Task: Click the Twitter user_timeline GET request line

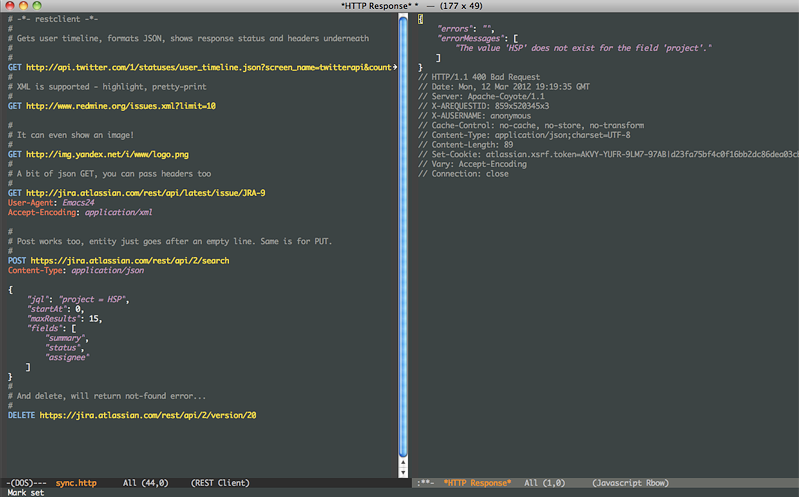Action: coord(200,67)
